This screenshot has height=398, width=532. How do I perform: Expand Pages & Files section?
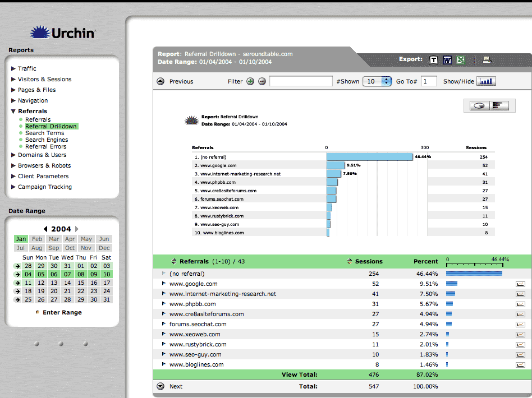pos(13,90)
